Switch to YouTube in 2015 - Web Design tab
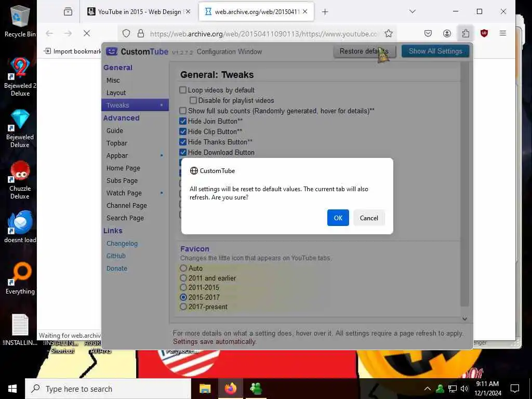 point(139,12)
